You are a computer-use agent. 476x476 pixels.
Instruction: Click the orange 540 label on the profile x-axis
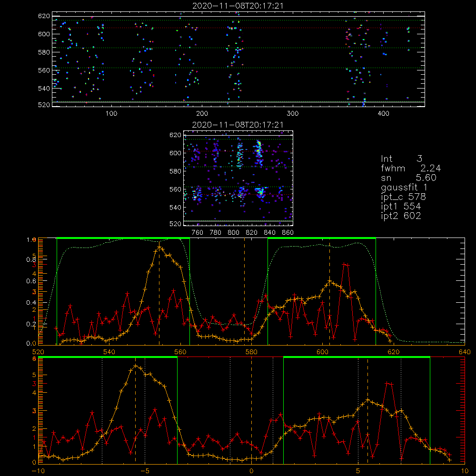pyautogui.click(x=109, y=352)
